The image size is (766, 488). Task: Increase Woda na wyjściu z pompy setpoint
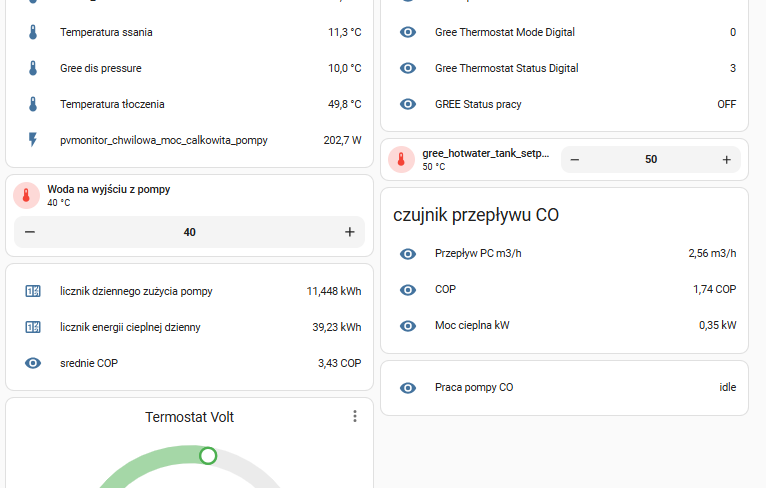(349, 232)
